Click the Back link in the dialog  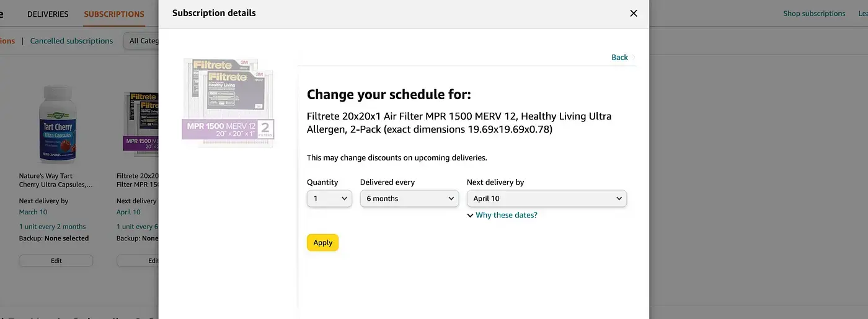(619, 57)
